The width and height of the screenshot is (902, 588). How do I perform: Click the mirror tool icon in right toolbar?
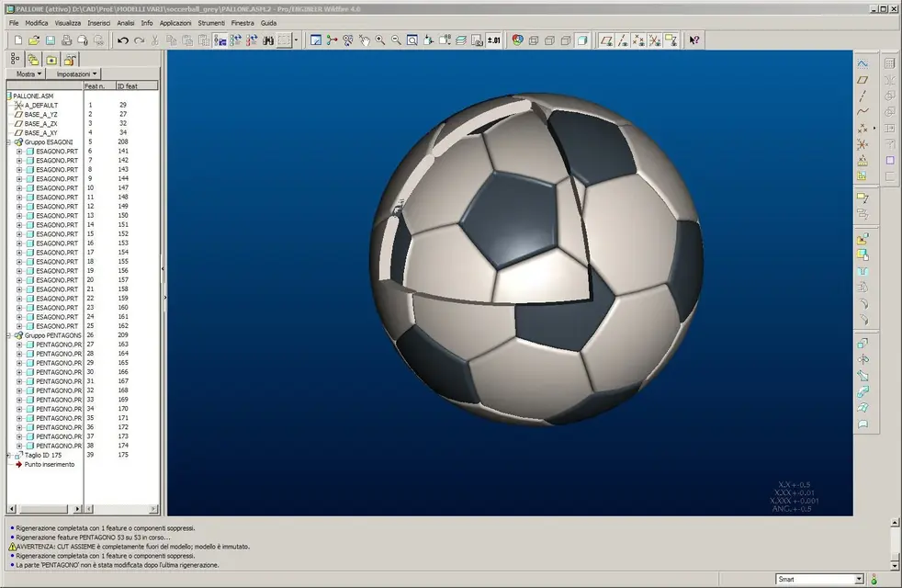tap(863, 359)
